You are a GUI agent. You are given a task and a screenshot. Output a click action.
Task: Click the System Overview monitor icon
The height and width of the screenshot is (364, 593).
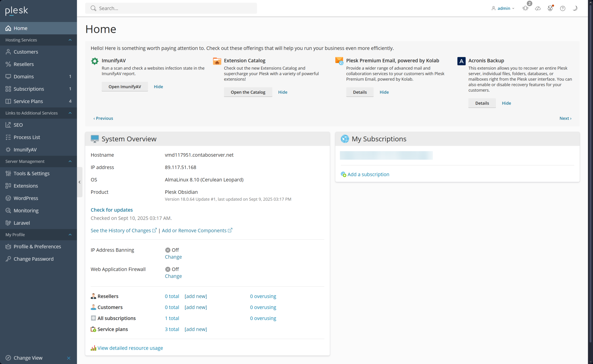[95, 139]
